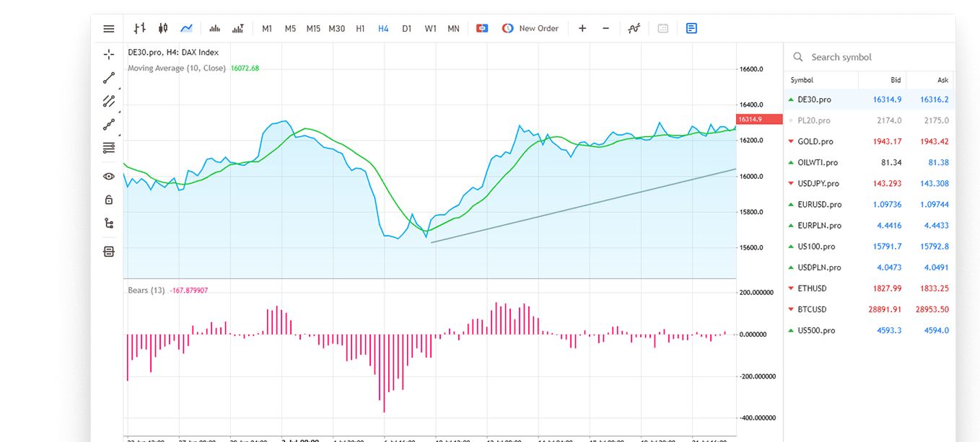Choose the parallel channel drawing tool

point(109,101)
